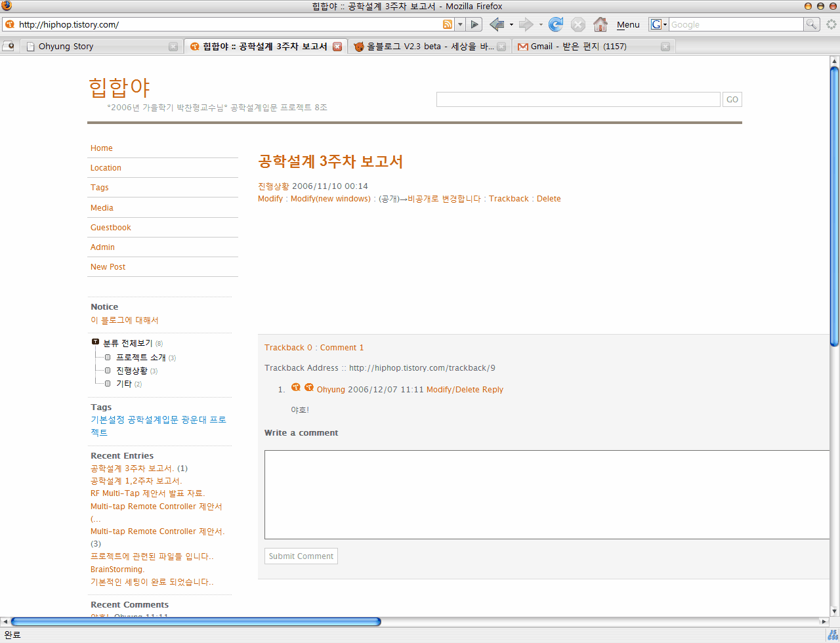840x643 pixels.
Task: Click the first Tistory icon before Ohyung
Action: (x=296, y=387)
